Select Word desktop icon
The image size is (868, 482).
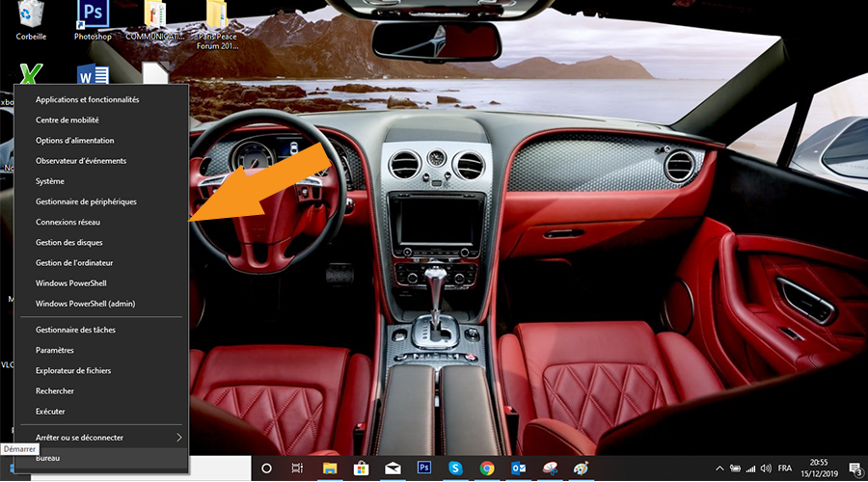93,74
